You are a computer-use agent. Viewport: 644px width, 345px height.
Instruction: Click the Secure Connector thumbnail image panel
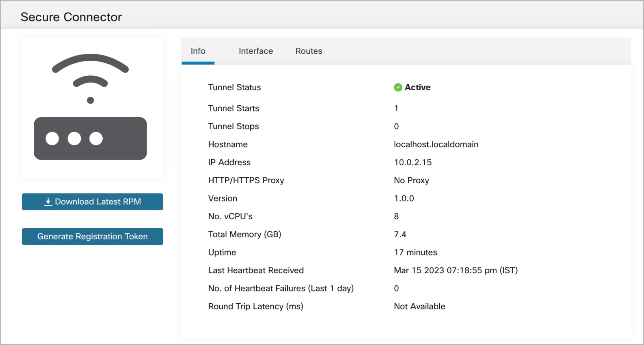pyautogui.click(x=92, y=107)
